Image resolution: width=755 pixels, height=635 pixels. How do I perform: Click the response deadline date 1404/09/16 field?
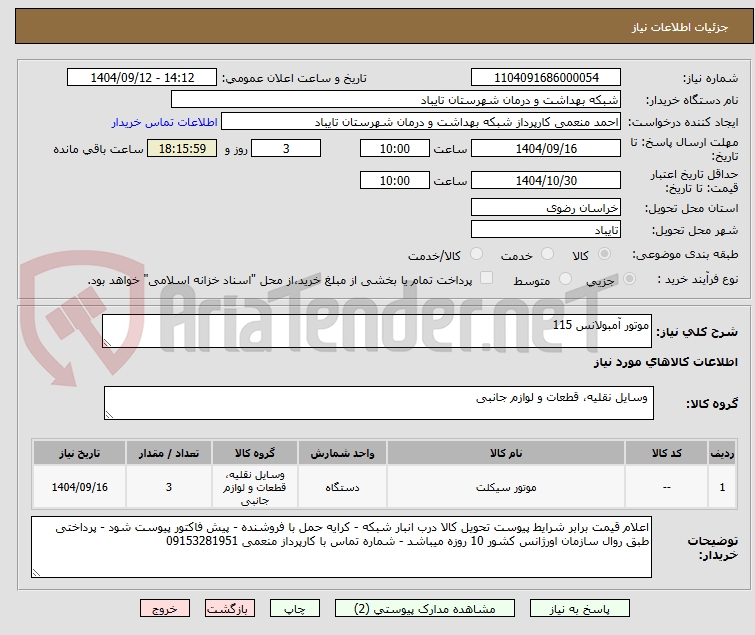pos(546,148)
